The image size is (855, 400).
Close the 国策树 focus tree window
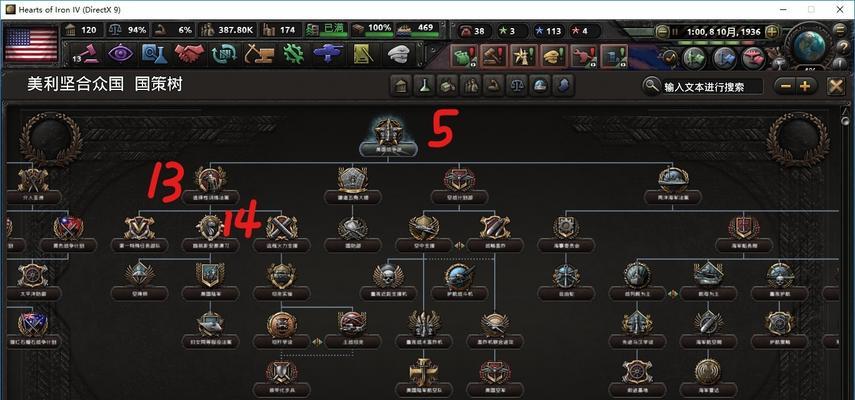click(x=835, y=86)
